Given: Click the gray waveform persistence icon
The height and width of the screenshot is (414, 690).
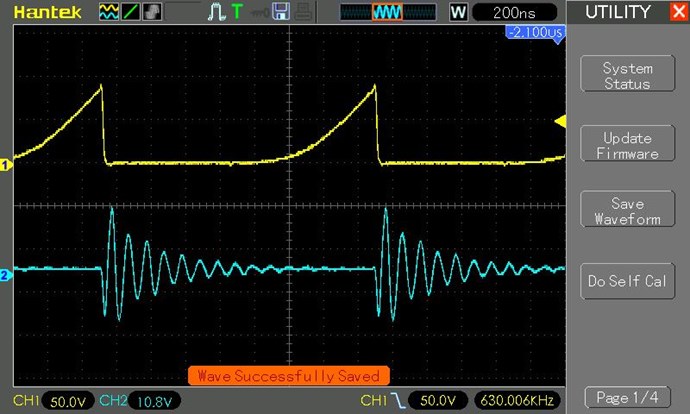Looking at the screenshot, I should [152, 12].
